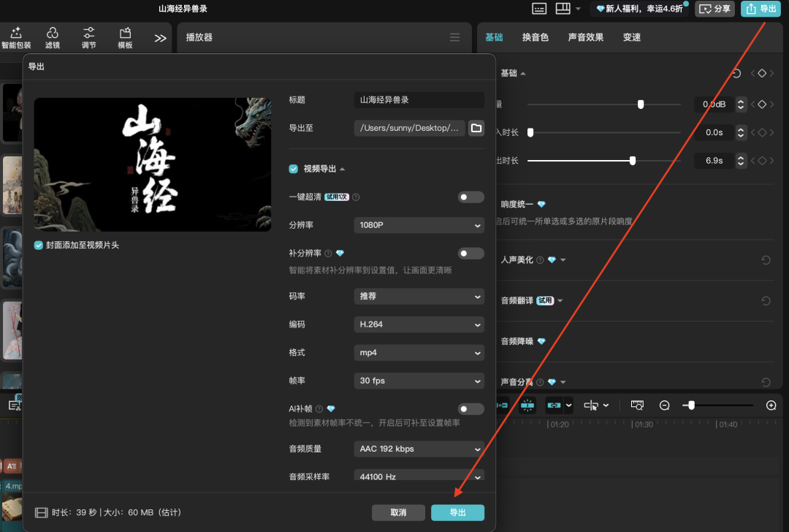This screenshot has height=532, width=789.
Task: Click help icon next to 一键超清
Action: pyautogui.click(x=356, y=197)
